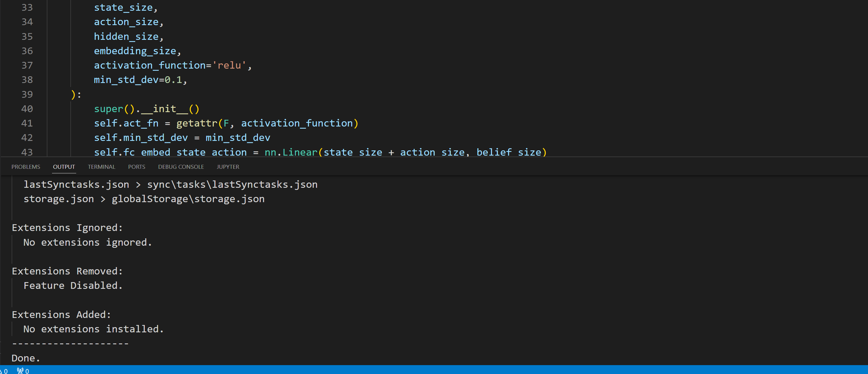Click the 'relu' string literal on line 37
The width and height of the screenshot is (868, 374).
[x=229, y=65]
